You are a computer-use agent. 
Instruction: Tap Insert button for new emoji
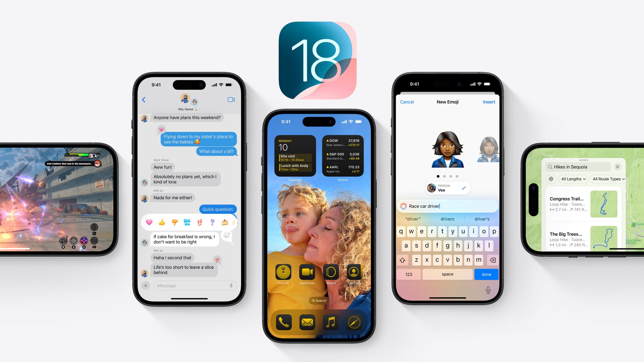tap(489, 102)
